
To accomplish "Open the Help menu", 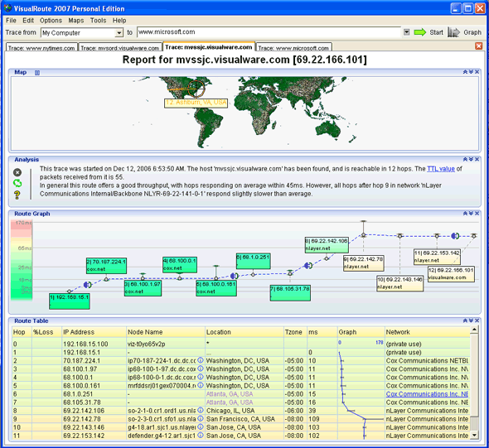I will [119, 21].
